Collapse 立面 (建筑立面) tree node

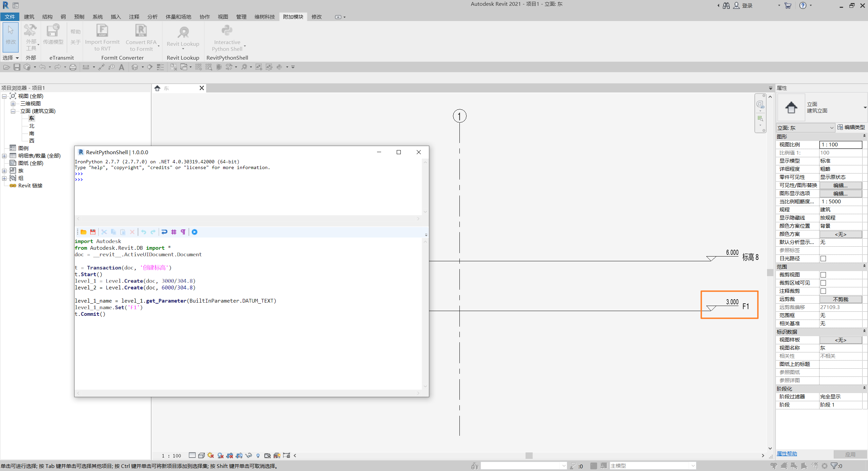click(13, 111)
